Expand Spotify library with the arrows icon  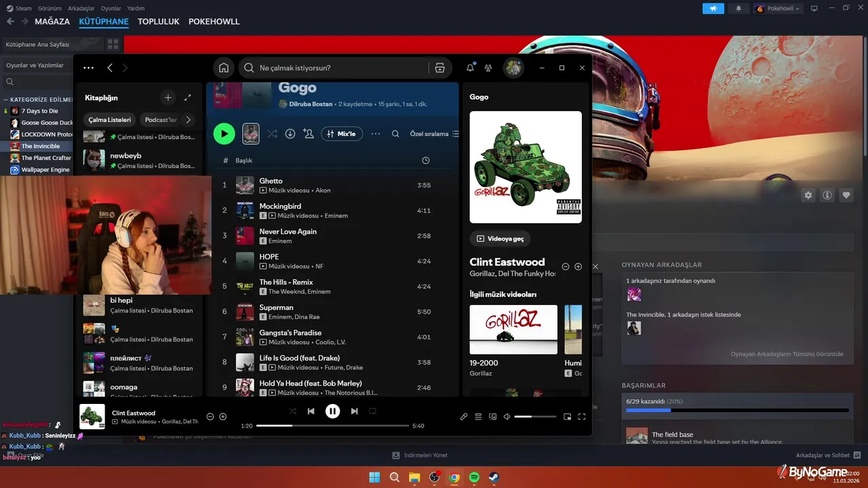click(188, 98)
